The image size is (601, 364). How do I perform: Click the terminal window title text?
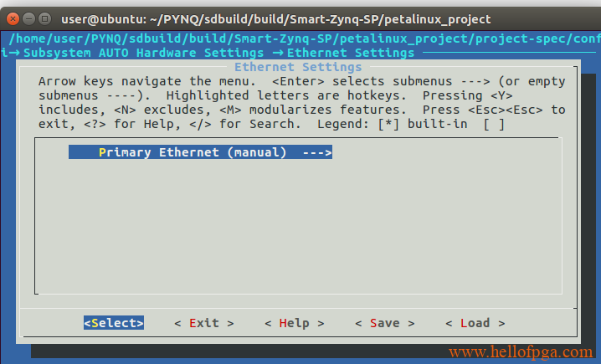[x=276, y=18]
